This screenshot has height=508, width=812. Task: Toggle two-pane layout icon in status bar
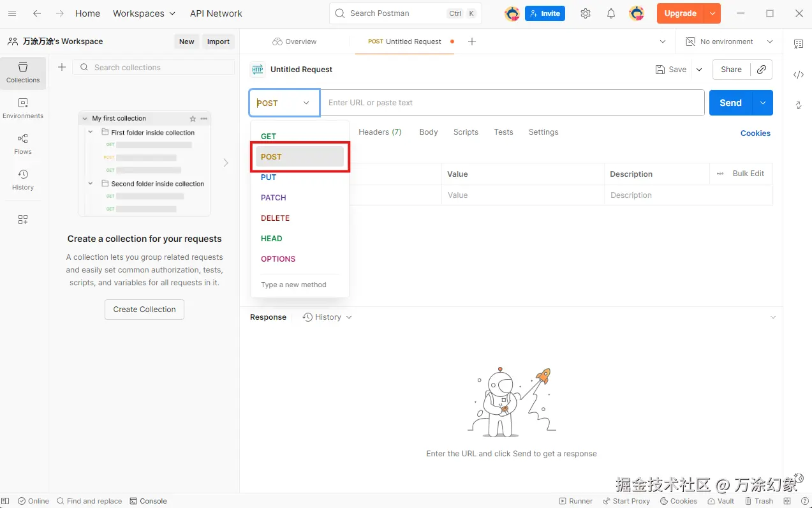[x=787, y=501]
